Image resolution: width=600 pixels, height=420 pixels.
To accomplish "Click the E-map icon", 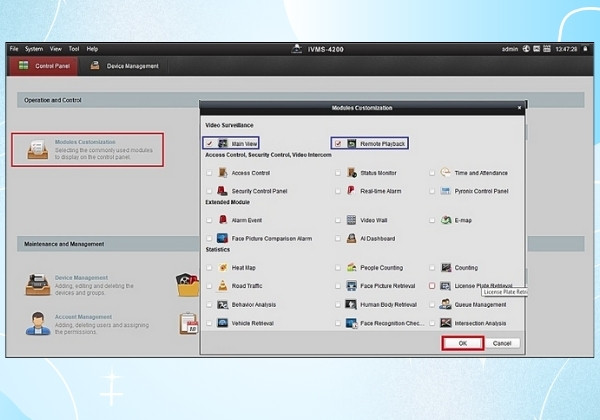I will pyautogui.click(x=446, y=220).
